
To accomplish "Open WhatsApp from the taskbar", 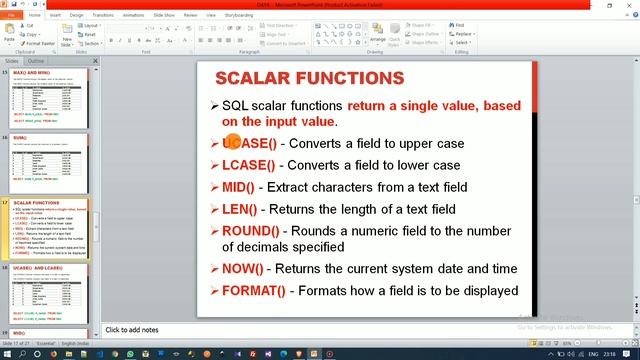I will (x=130, y=354).
